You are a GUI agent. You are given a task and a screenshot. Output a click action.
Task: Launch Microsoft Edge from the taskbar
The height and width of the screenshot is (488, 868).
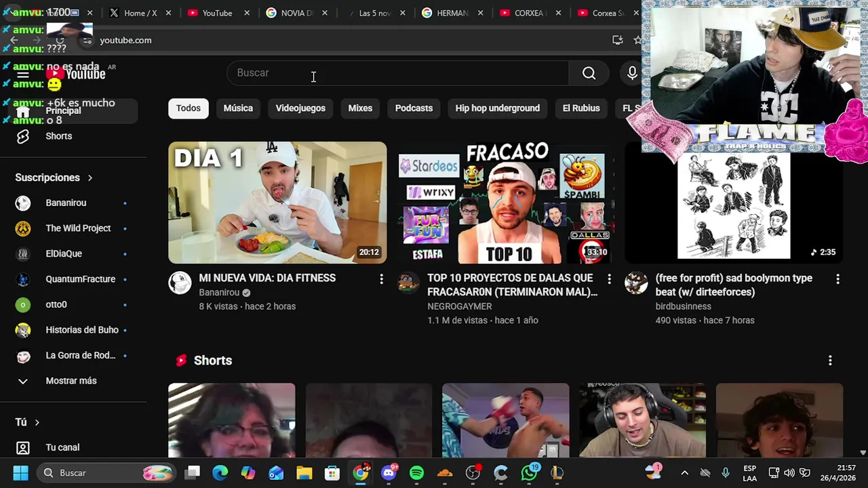pos(220,472)
